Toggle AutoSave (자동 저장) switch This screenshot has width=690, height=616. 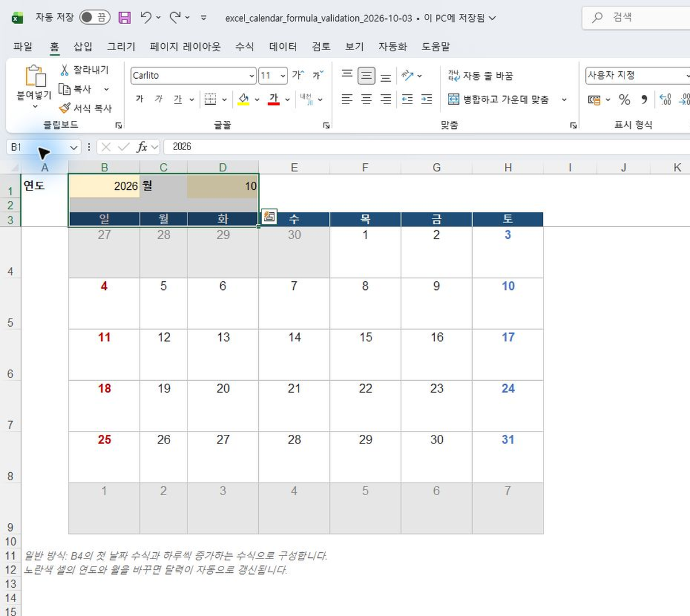point(95,17)
